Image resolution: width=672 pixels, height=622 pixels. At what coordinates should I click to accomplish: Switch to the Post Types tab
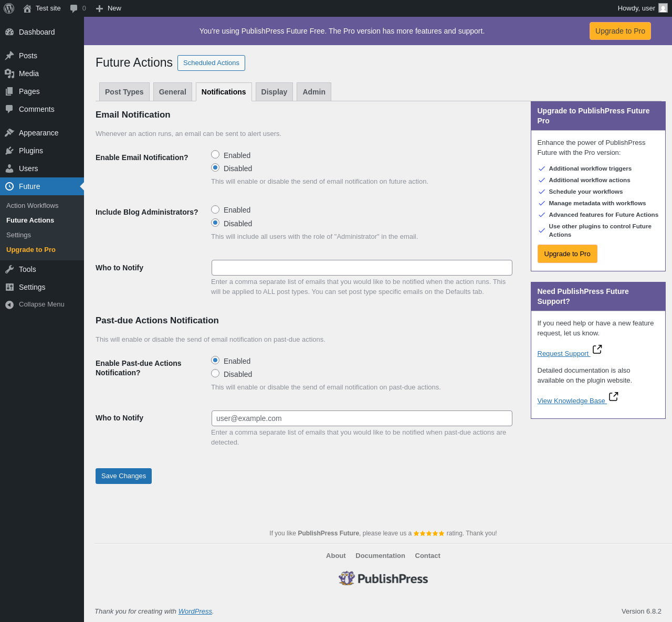pos(124,92)
